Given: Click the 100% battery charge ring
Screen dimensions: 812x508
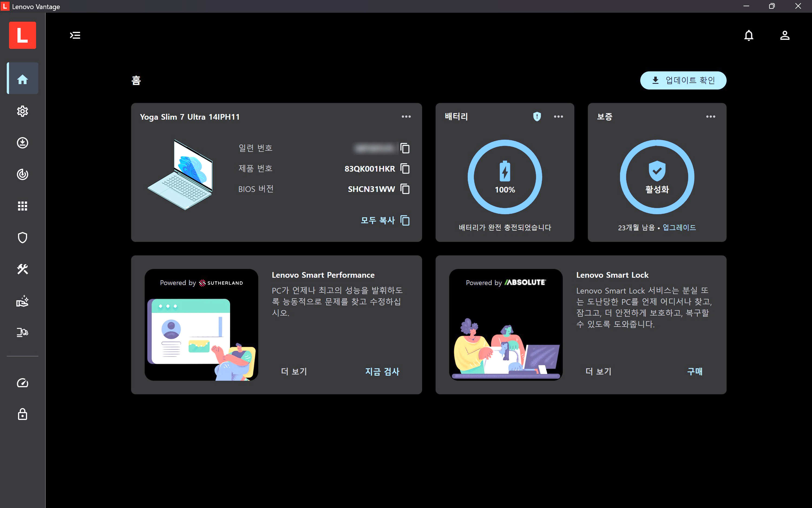Looking at the screenshot, I should 505,177.
